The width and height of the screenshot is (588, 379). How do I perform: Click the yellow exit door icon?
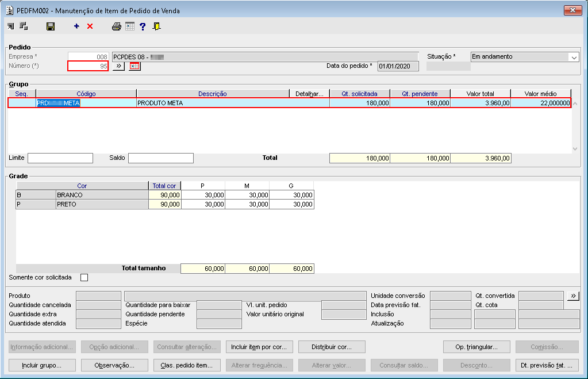(x=157, y=26)
